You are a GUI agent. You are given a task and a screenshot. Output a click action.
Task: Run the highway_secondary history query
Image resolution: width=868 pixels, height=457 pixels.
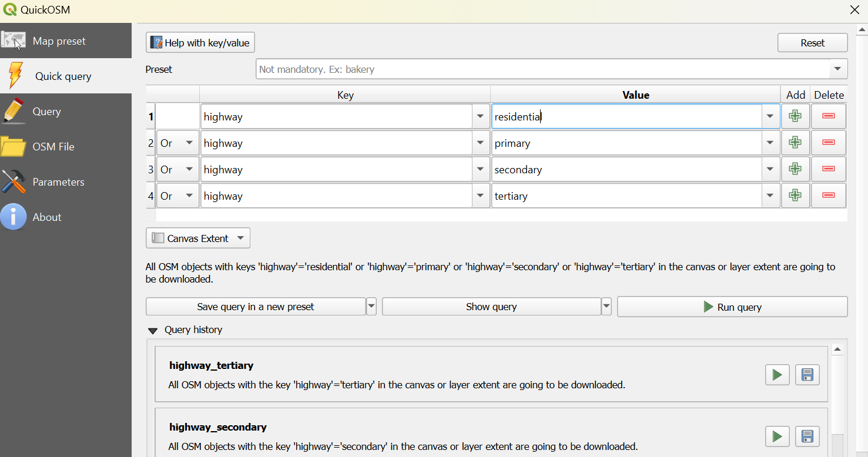(777, 436)
